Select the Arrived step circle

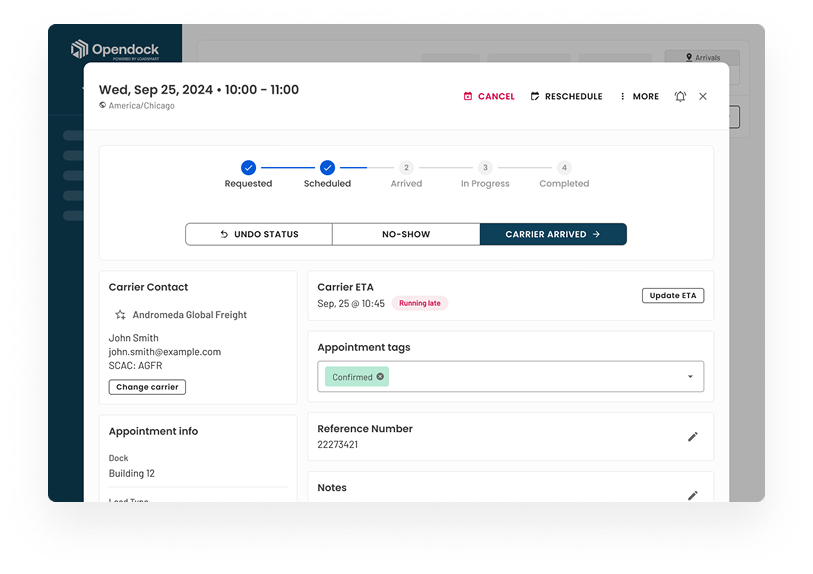click(406, 168)
